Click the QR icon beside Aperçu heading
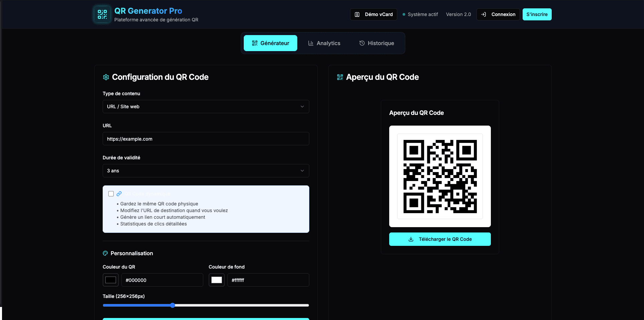644x320 pixels. pos(340,77)
